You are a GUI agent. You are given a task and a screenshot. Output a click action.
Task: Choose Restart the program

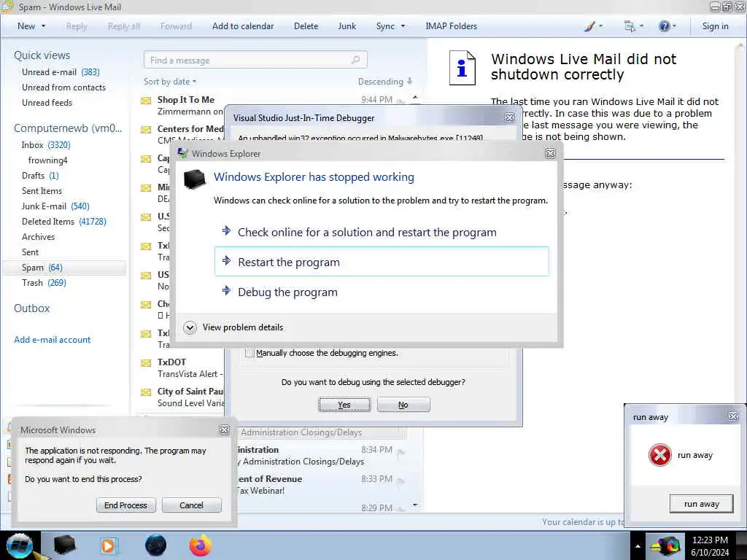(382, 262)
